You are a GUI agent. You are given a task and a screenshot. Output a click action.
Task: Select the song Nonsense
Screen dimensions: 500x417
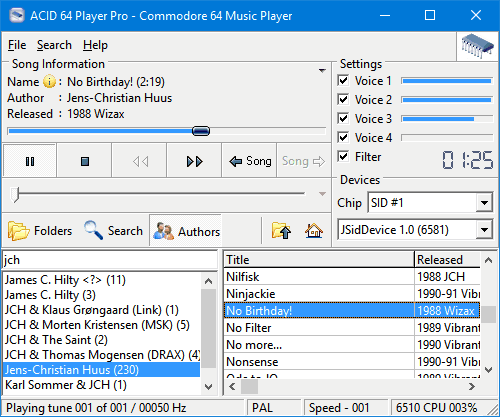[x=319, y=362]
